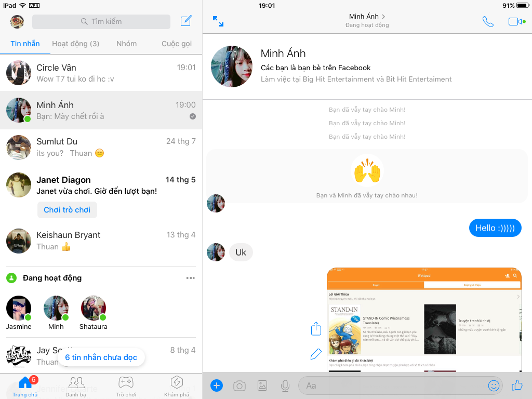Switch to the Hoạt động (3) tab
532x399 pixels.
76,44
